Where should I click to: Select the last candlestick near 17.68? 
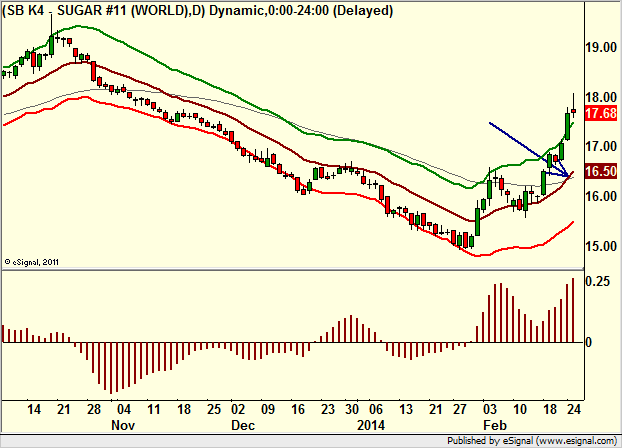(574, 111)
